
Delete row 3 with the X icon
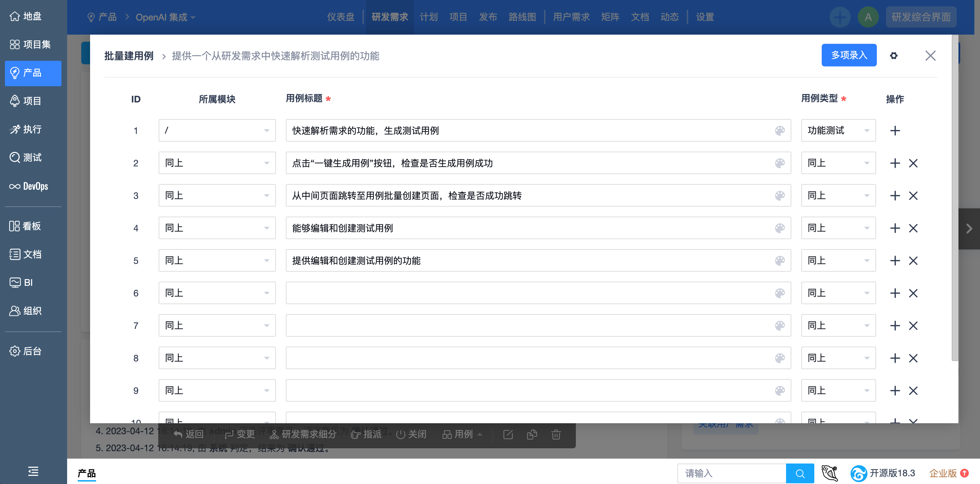coord(913,196)
